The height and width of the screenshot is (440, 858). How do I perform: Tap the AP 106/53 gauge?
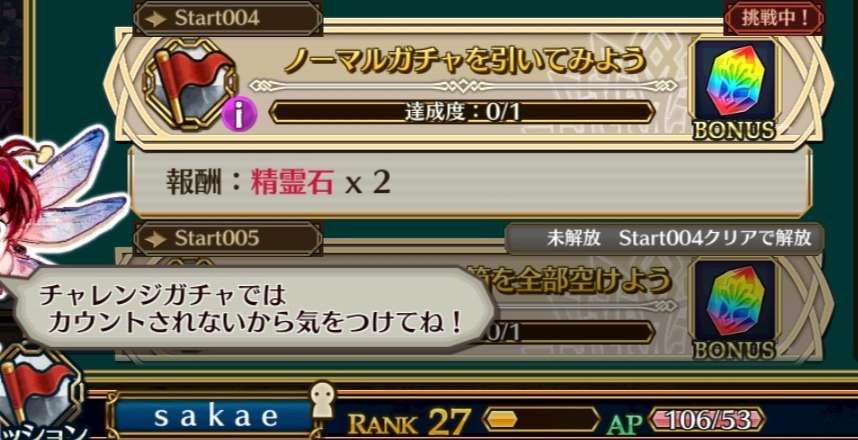click(x=707, y=420)
